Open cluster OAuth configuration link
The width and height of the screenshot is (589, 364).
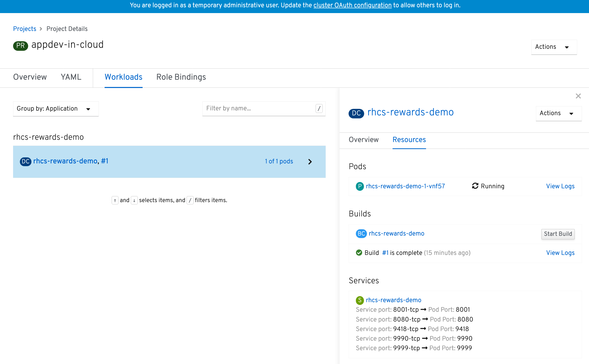(x=352, y=5)
